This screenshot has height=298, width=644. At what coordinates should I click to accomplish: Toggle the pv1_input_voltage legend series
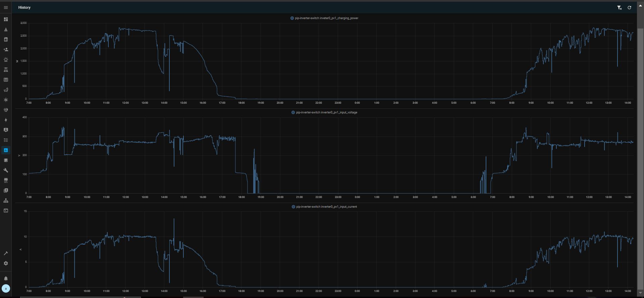click(324, 112)
